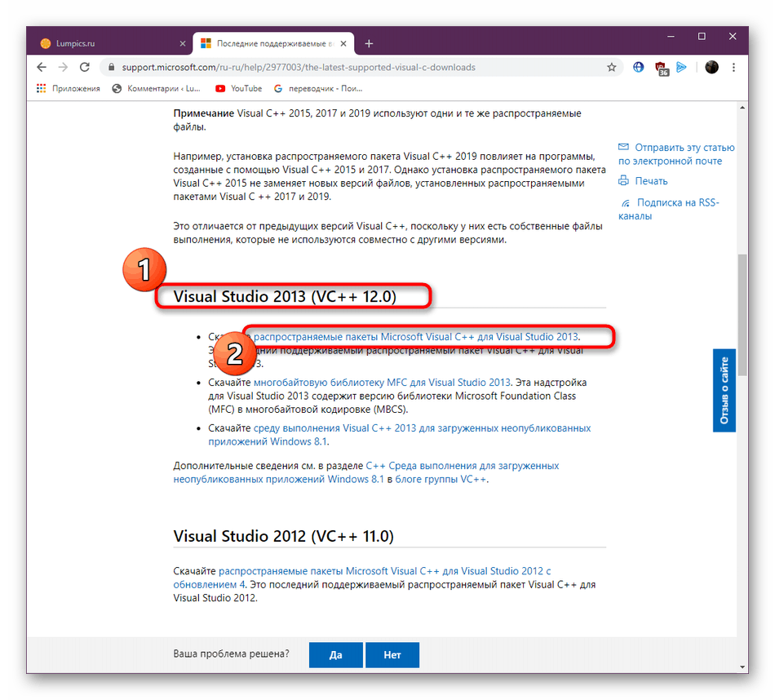Click the page vertical scrollbar thumb
Image resolution: width=775 pixels, height=700 pixels.
tap(742, 314)
